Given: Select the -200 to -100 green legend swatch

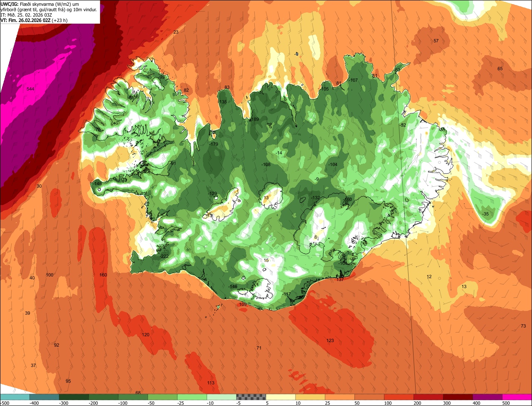Looking at the screenshot, I should (x=103, y=397).
